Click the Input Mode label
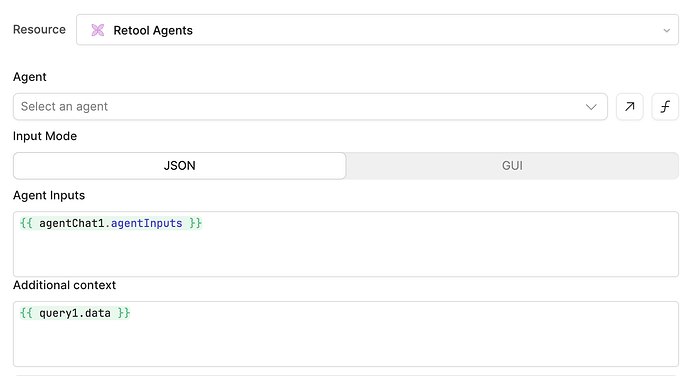The height and width of the screenshot is (376, 690). pos(45,136)
